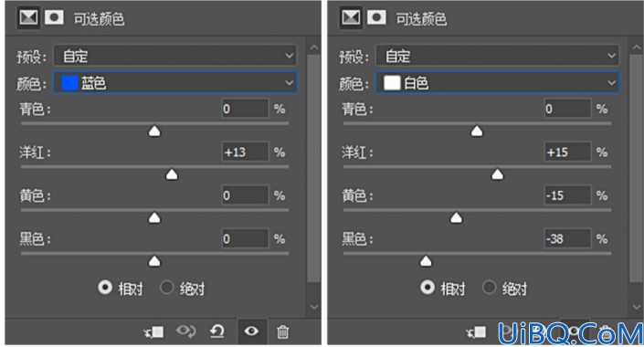Delete the adjustment layer in left panel

(282, 331)
